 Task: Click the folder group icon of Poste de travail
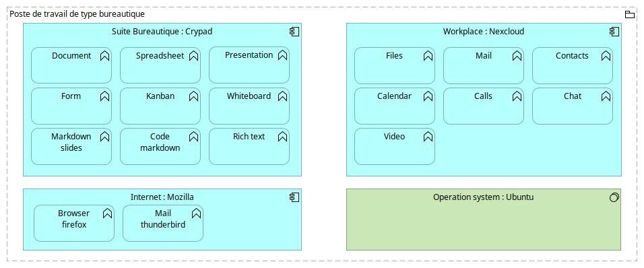630,15
